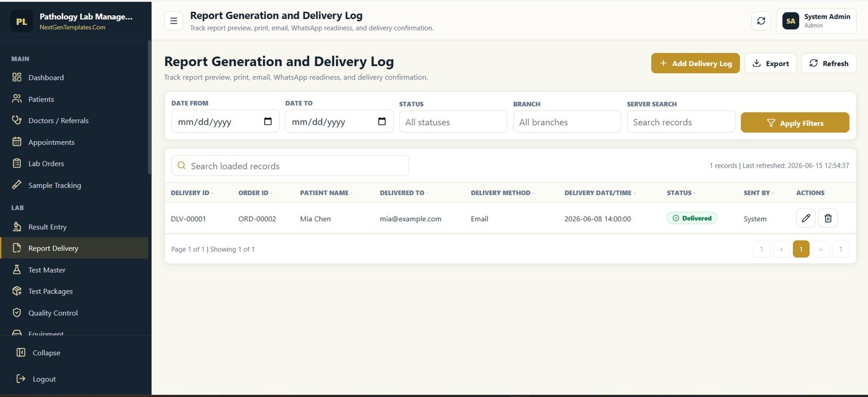This screenshot has width=868, height=397.
Task: Click the edit pencil icon for DLV-00001
Action: (806, 218)
